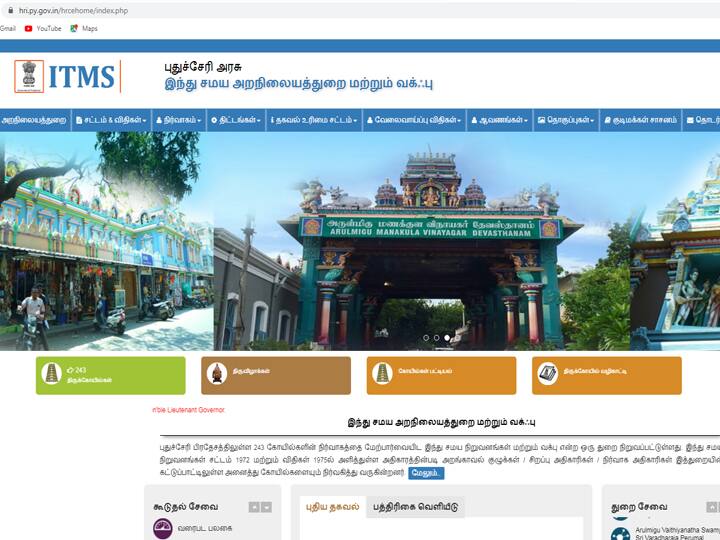Click the gopuram icon on temple list tile
The image size is (720, 540).
(x=382, y=373)
